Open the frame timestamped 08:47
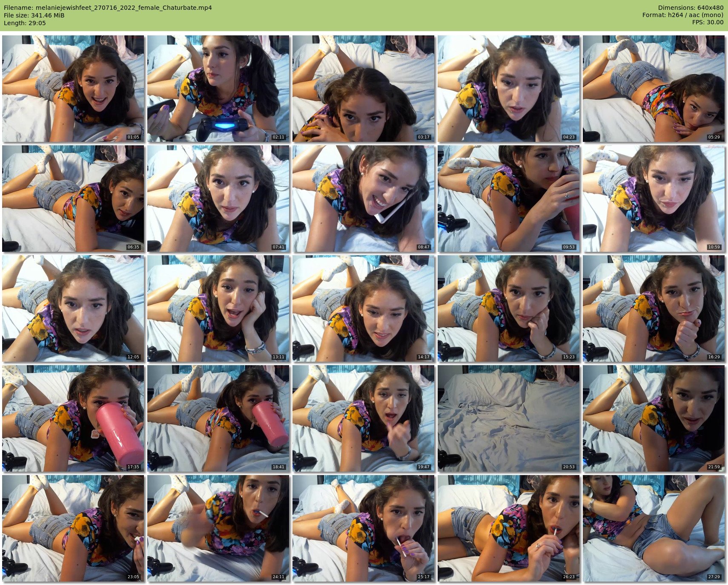Viewport: 728px width, 585px height. [x=363, y=199]
